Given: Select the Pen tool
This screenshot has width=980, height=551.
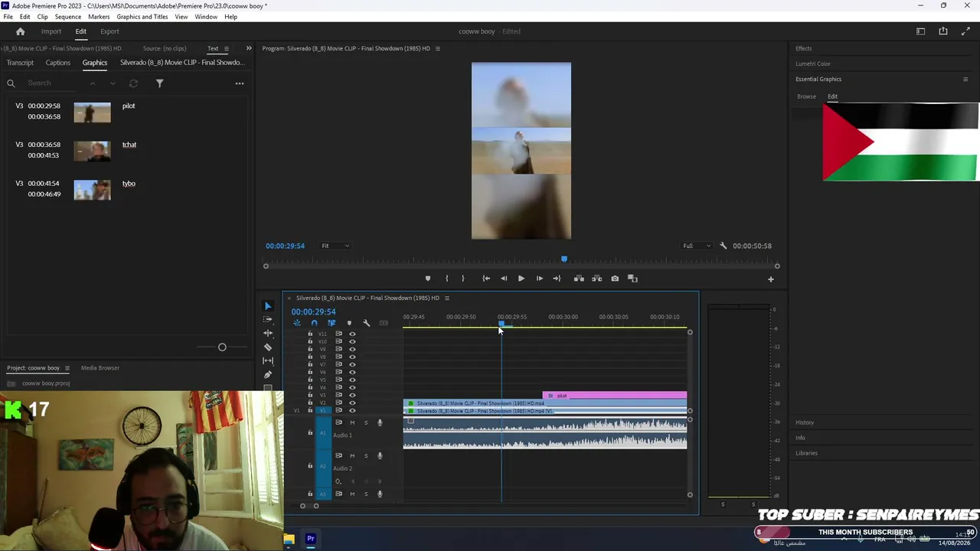Looking at the screenshot, I should (268, 375).
